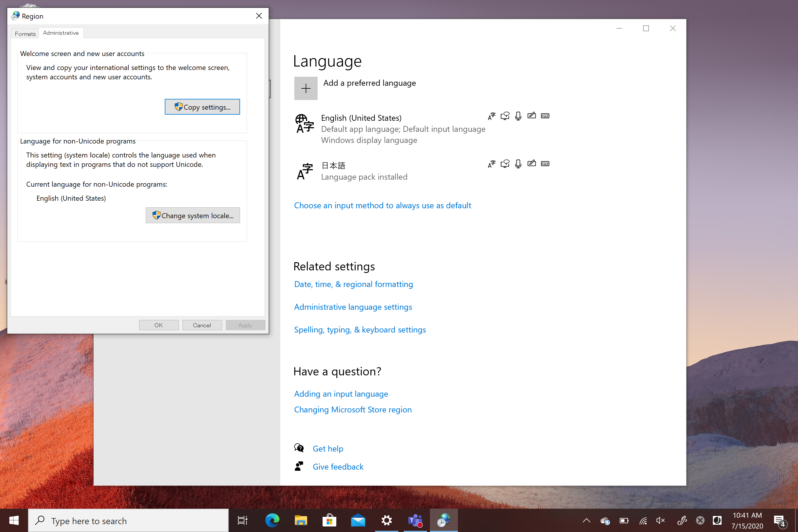Minimize the Settings Language window

[619, 29]
